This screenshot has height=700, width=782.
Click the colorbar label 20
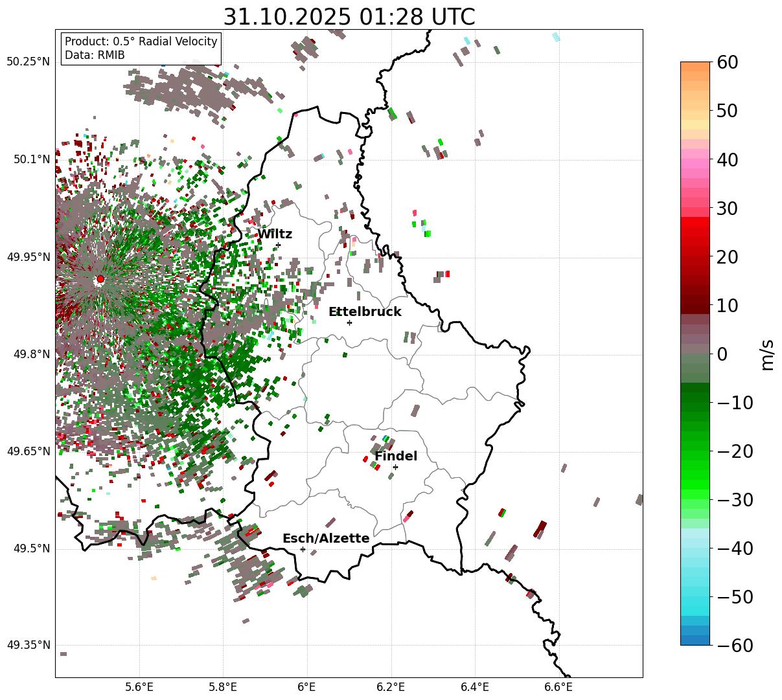pyautogui.click(x=728, y=257)
